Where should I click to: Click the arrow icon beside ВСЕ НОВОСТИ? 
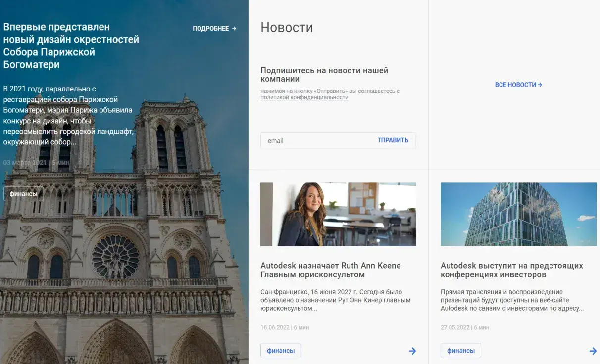click(x=540, y=85)
